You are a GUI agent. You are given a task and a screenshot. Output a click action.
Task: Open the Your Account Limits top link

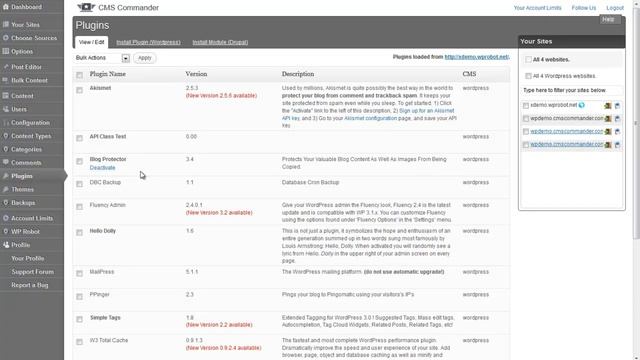click(x=537, y=8)
